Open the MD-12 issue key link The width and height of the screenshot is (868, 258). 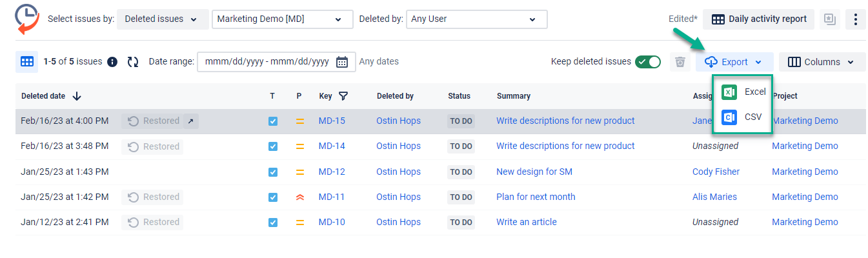pyautogui.click(x=332, y=172)
